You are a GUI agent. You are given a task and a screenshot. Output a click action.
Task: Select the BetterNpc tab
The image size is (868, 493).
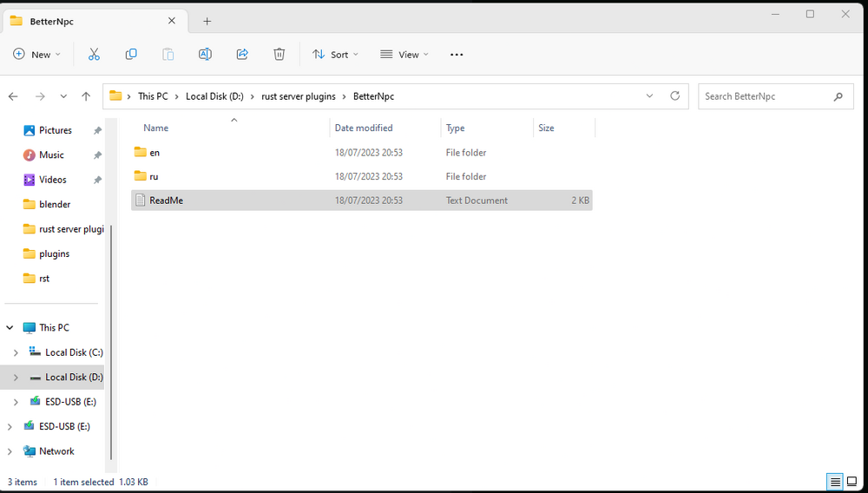pos(87,21)
